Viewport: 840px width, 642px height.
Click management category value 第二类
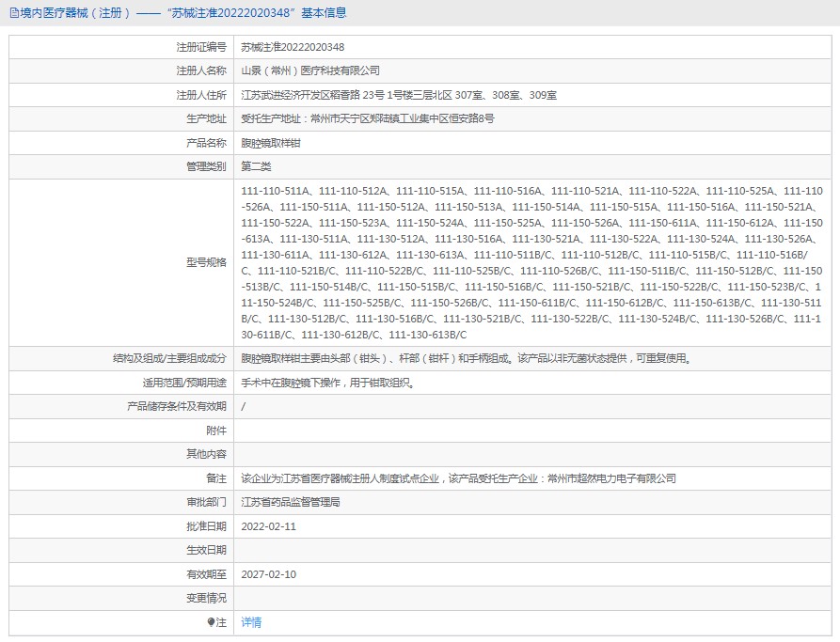(256, 166)
